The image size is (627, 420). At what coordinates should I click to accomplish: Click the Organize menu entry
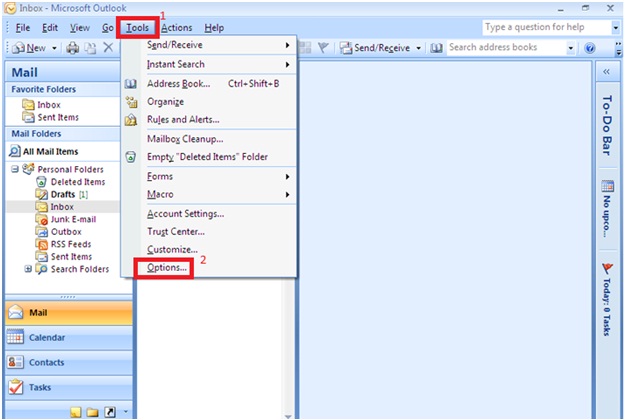[x=166, y=101]
